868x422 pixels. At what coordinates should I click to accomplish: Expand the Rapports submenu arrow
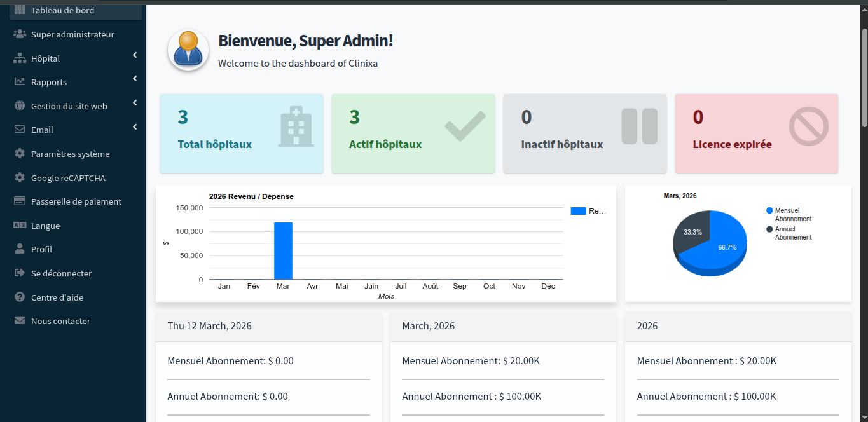pos(135,79)
